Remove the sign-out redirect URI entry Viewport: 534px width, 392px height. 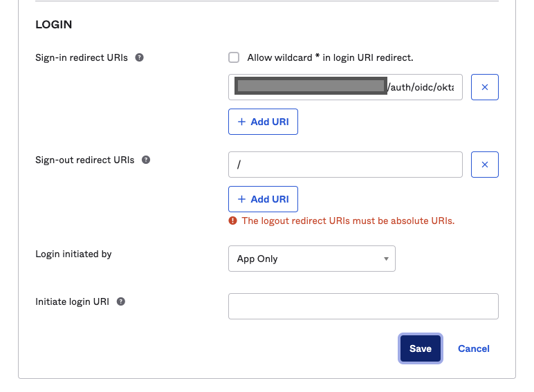(485, 165)
